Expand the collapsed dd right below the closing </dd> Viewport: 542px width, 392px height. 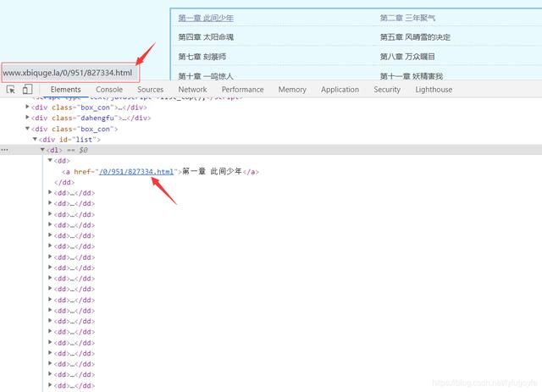pos(50,192)
